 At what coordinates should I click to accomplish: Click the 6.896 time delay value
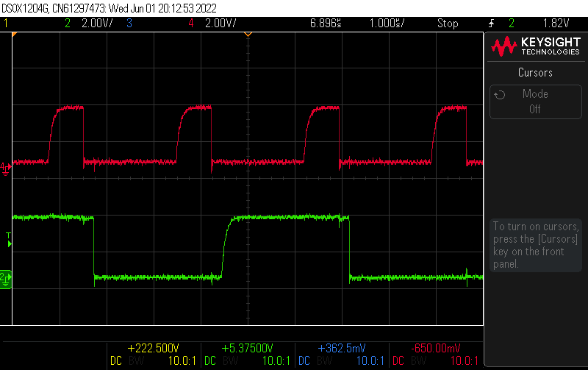(326, 24)
